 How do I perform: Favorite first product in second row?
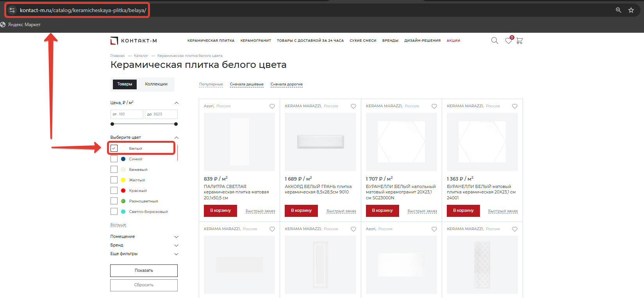pos(272,229)
